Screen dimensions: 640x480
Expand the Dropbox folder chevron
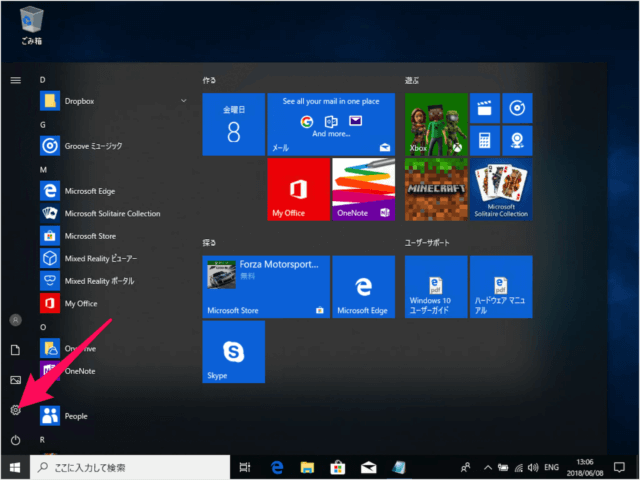[183, 101]
